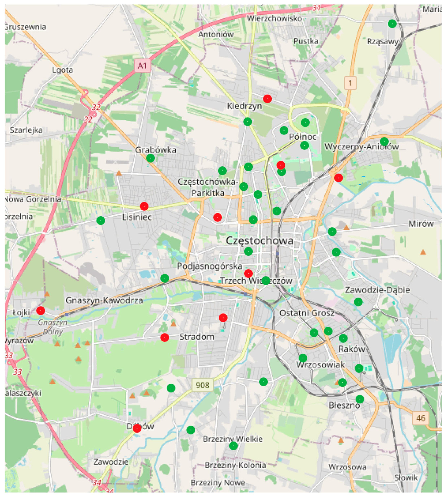Select the red marker next to Łojki
The image size is (448, 498).
pos(41,311)
